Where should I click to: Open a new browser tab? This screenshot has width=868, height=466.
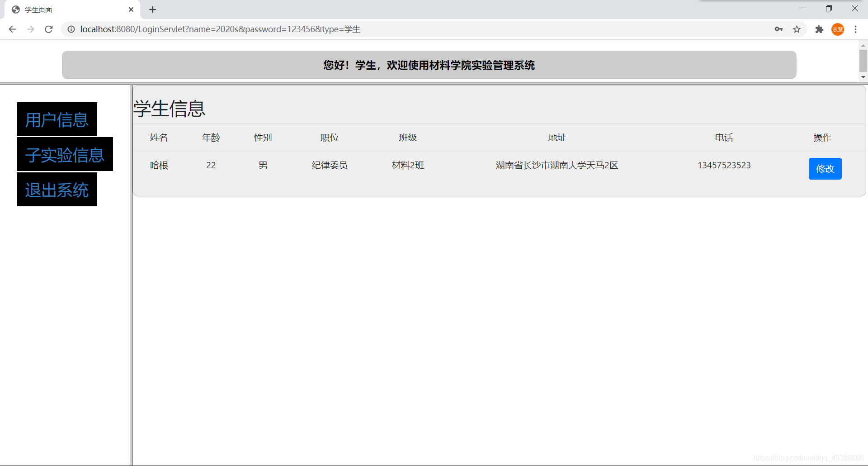pyautogui.click(x=153, y=10)
